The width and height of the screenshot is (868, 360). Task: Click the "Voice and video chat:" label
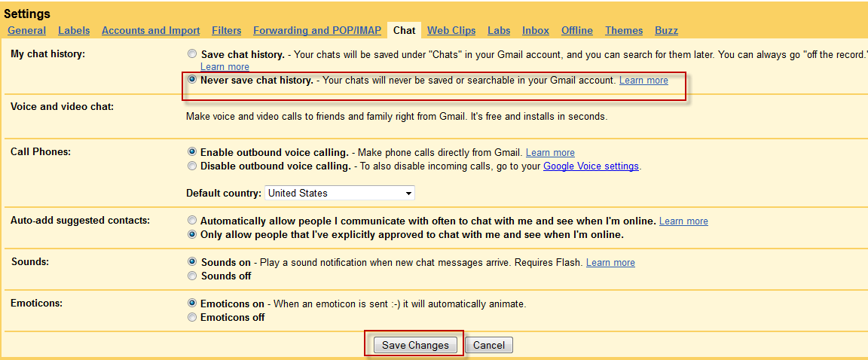pos(62,106)
